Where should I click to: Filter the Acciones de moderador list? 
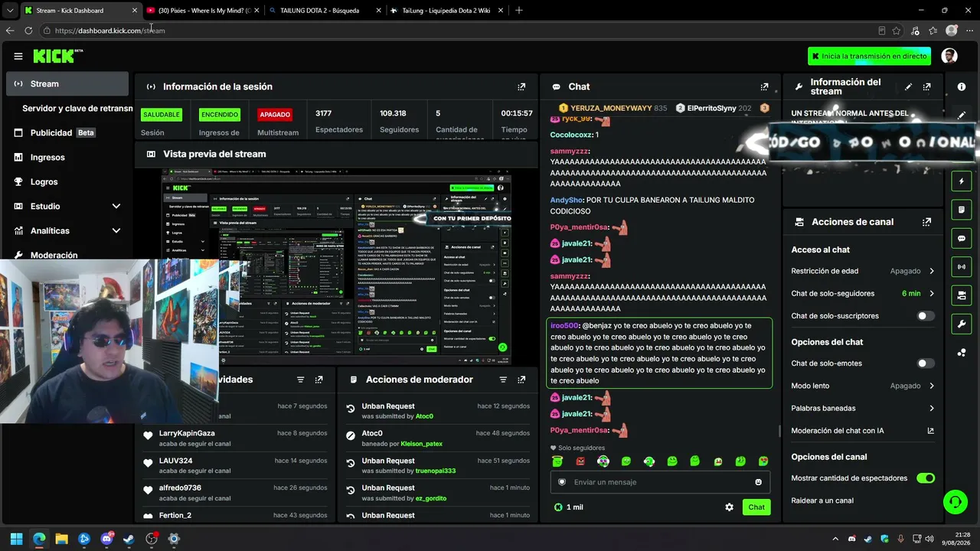click(x=503, y=380)
